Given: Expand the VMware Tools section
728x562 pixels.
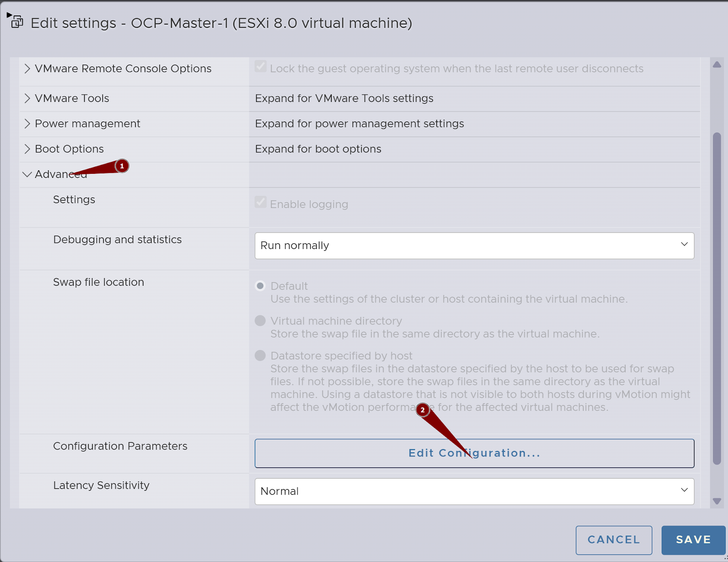Looking at the screenshot, I should coord(27,98).
